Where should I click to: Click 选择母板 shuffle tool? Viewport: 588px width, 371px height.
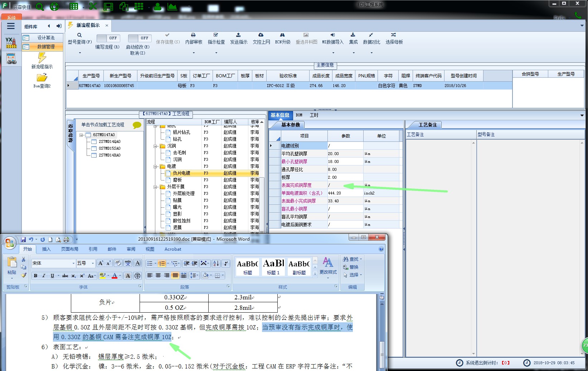[x=394, y=39]
